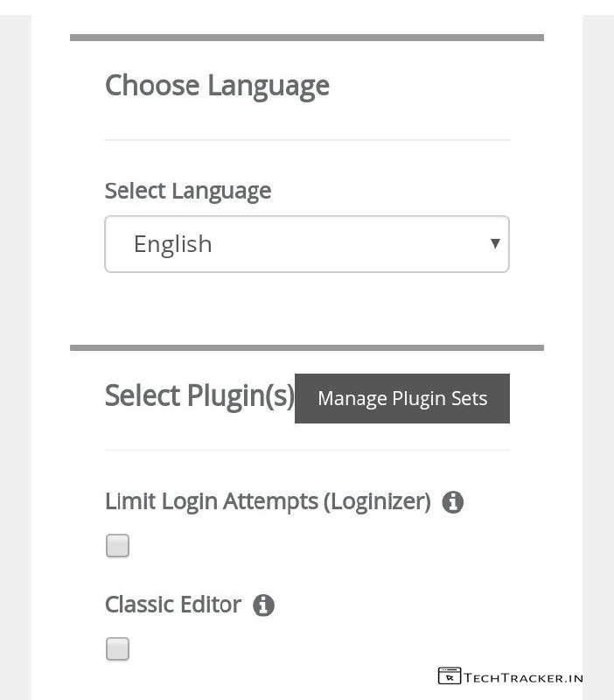Viewport: 614px width, 700px height.
Task: Click the info icon next to Classic Editor
Action: [x=263, y=605]
